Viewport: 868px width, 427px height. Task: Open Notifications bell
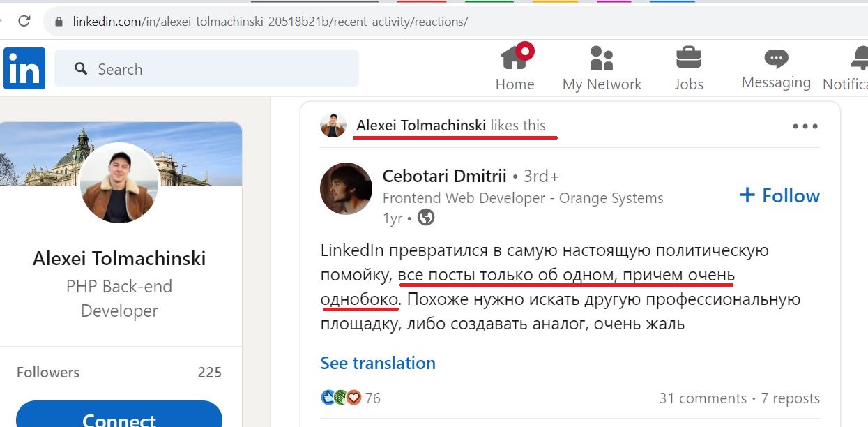[x=846, y=68]
